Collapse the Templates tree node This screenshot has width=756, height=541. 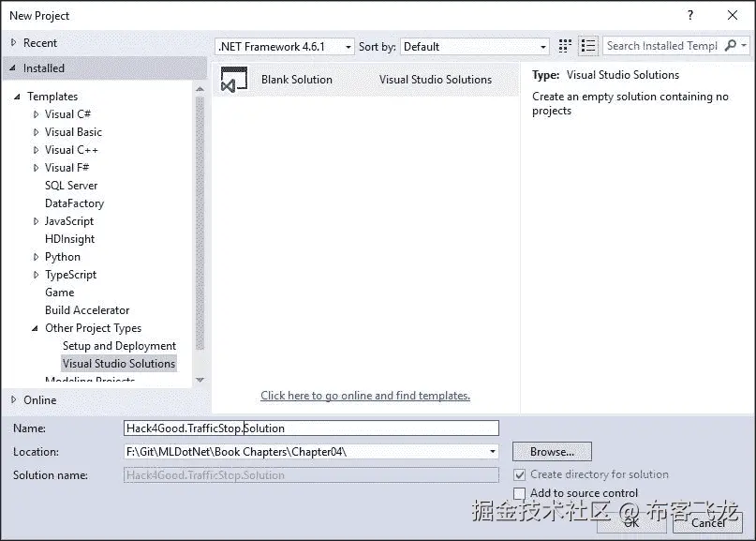click(18, 97)
